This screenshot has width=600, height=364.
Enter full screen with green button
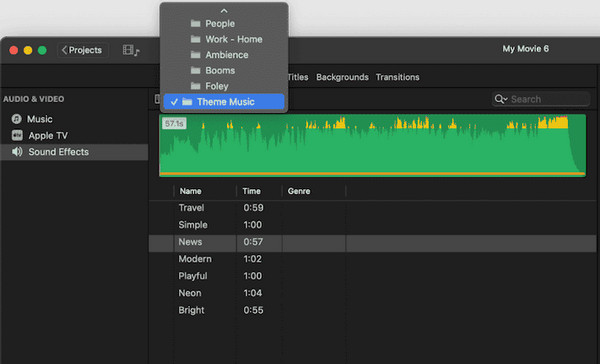tap(42, 50)
